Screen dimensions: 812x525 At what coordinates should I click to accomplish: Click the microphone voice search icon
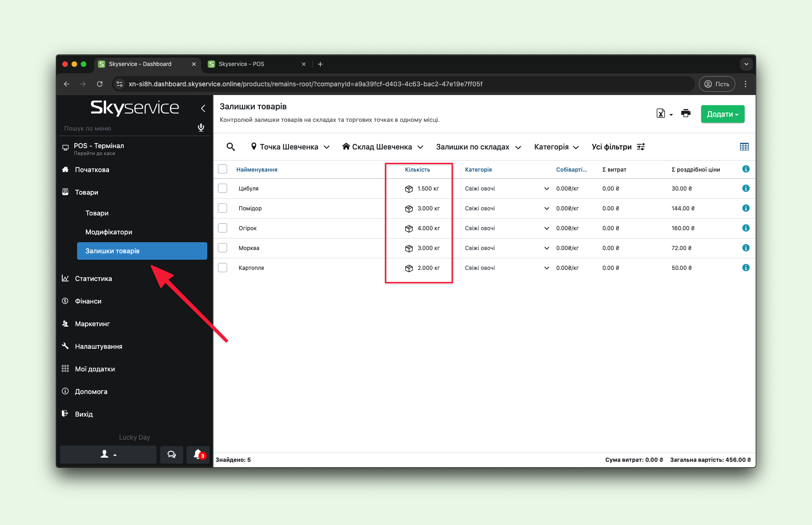201,128
